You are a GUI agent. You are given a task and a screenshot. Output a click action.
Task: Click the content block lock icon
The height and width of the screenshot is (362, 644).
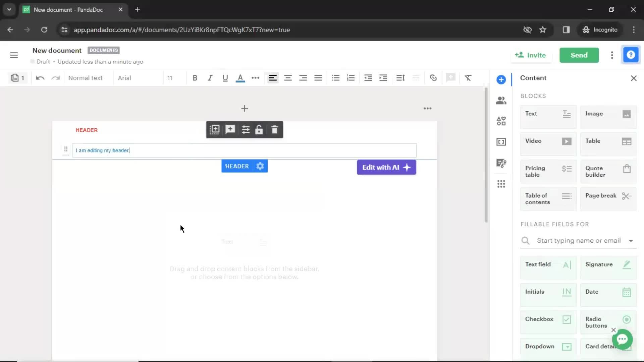coord(259,129)
